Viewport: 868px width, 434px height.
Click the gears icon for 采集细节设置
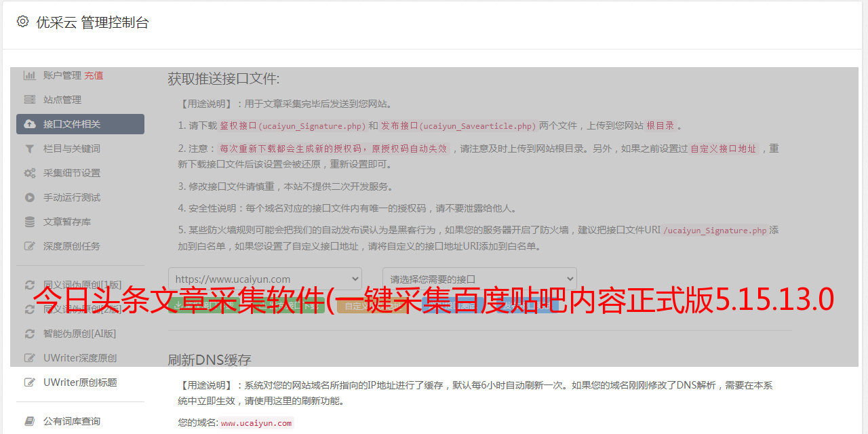coord(30,173)
